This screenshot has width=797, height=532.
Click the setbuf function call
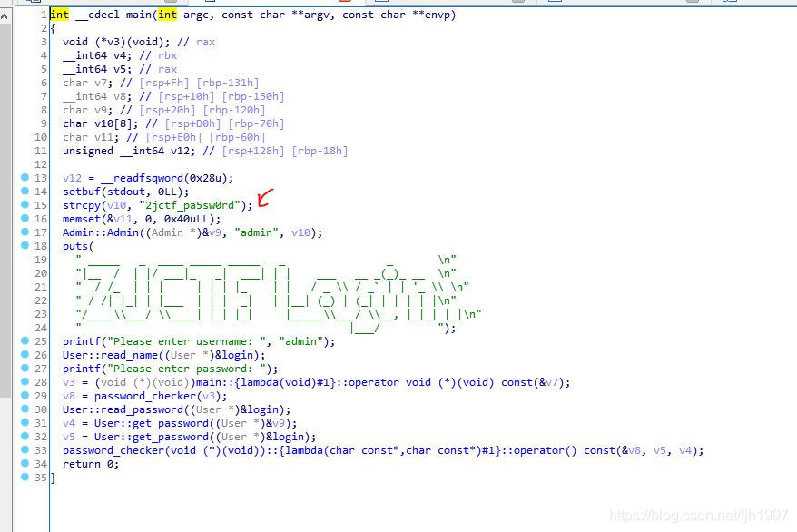click(82, 192)
